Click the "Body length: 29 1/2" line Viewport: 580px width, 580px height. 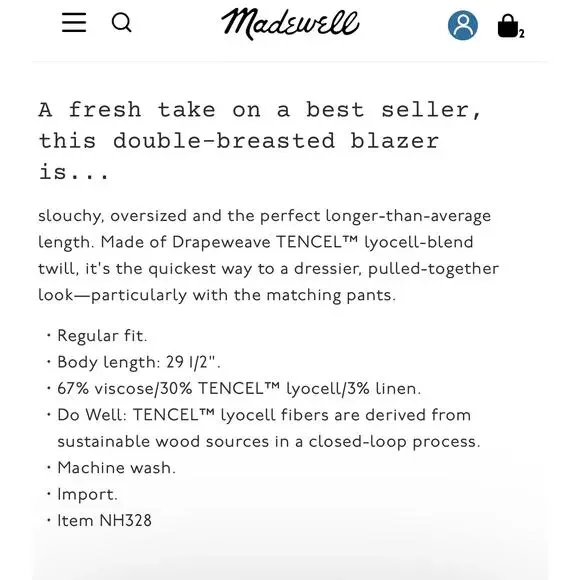click(139, 362)
